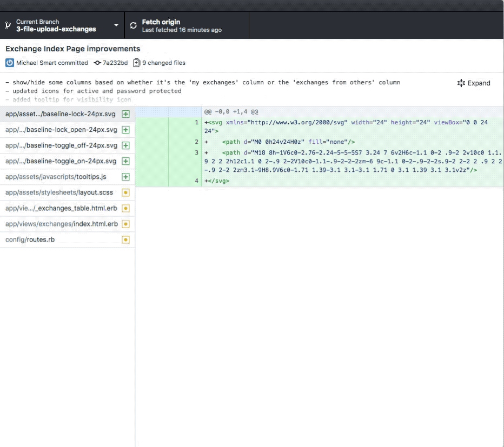Viewport: 504px width, 447px height.
Task: Open the _exchanges_table.html.erb diff
Action: [59, 208]
